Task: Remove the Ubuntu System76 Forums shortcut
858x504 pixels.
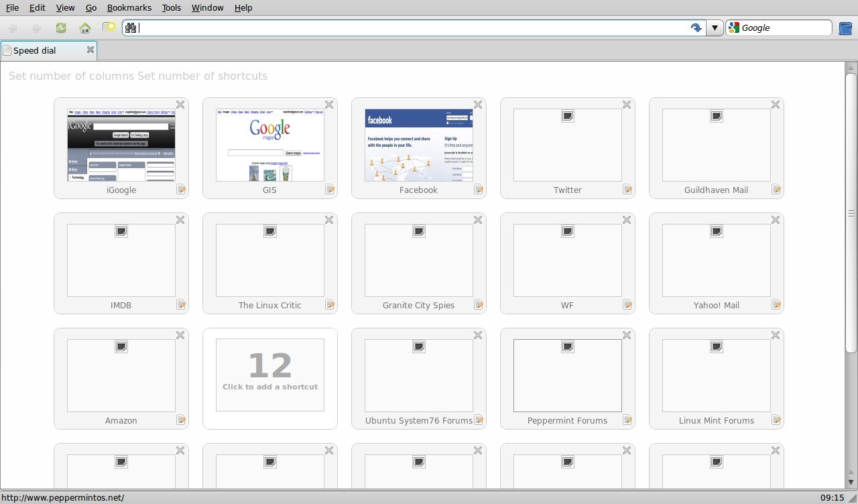Action: [478, 335]
